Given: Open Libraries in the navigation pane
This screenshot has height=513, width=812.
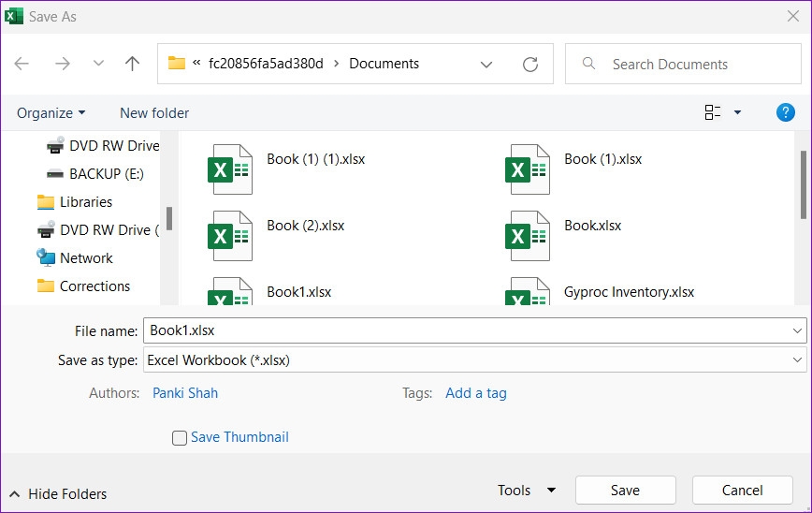Looking at the screenshot, I should tap(75, 201).
